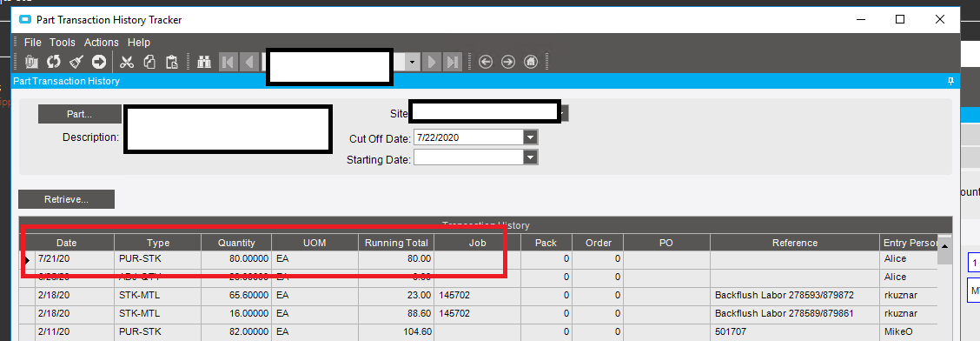Click the Cut Off Date field 7/22/2020
This screenshot has width=980, height=341.
point(468,137)
